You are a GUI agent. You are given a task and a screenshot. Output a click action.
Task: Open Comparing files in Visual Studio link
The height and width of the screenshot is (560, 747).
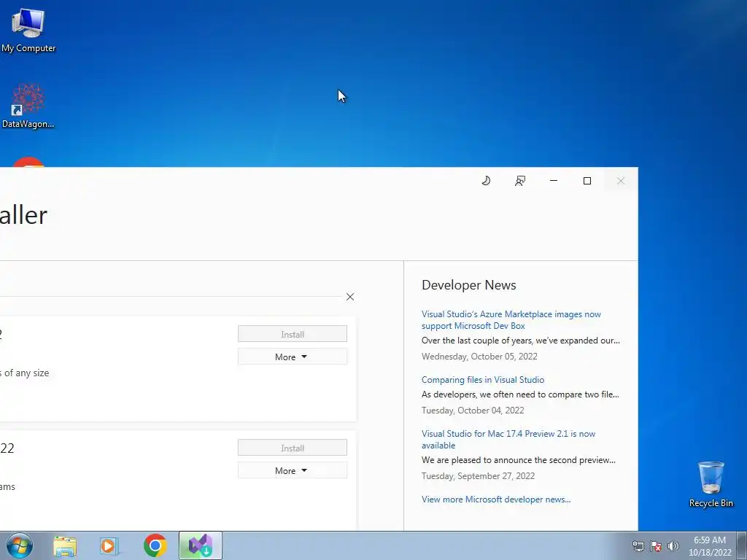click(483, 379)
